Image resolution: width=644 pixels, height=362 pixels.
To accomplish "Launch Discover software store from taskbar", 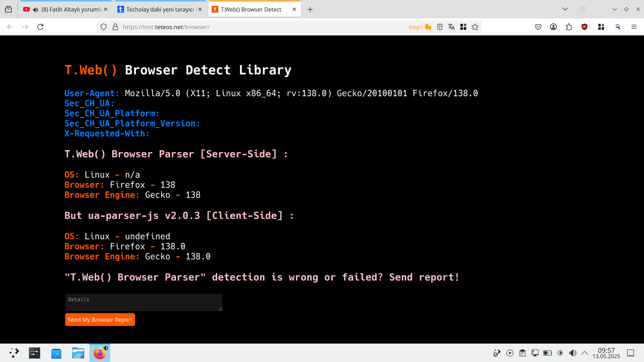I will pos(56,353).
